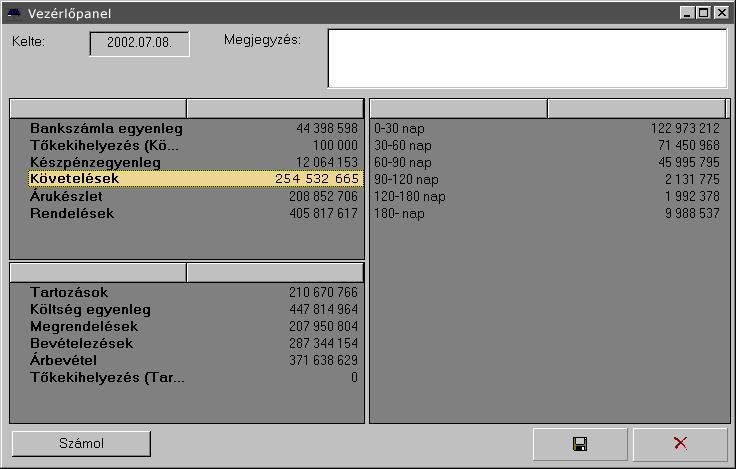This screenshot has height=469, width=736.
Task: Select the Tartozások row
Action: pyautogui.click(x=187, y=292)
